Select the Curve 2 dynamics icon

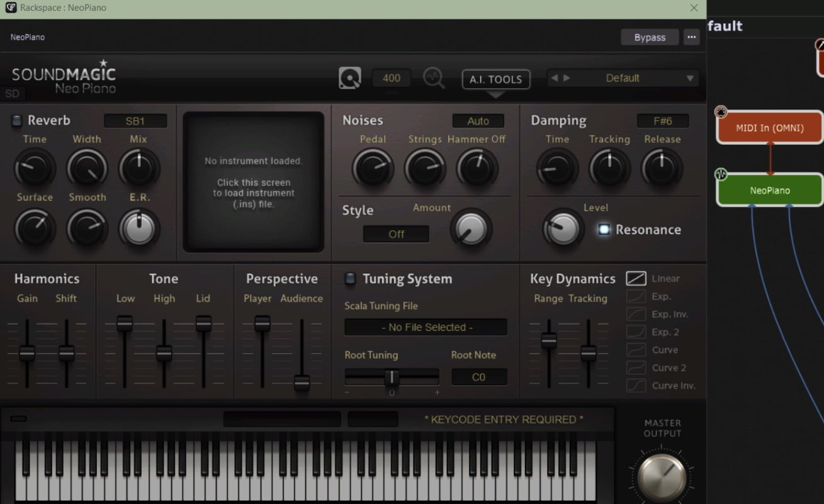636,367
